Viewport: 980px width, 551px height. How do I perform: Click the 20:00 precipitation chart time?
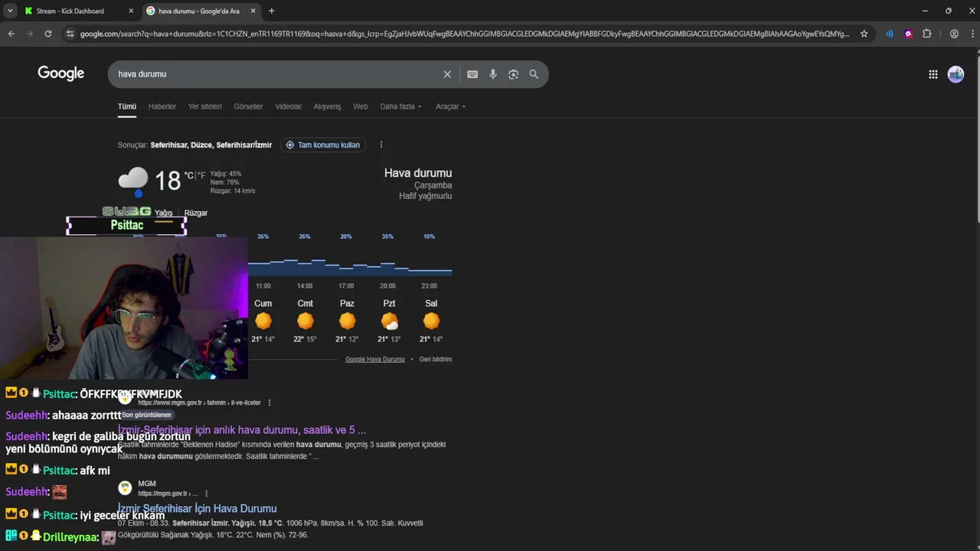[x=387, y=285]
